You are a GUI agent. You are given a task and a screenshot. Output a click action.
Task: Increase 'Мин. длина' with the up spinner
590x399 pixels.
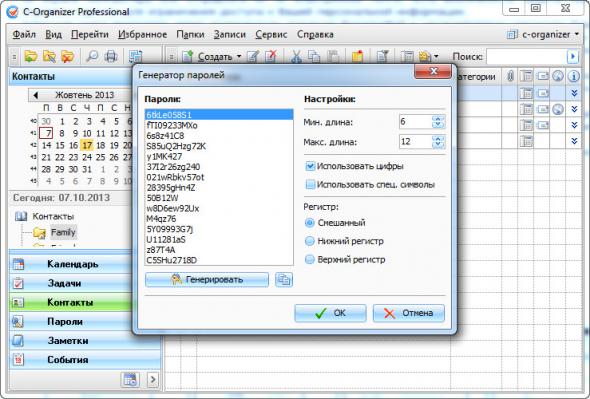(x=438, y=119)
